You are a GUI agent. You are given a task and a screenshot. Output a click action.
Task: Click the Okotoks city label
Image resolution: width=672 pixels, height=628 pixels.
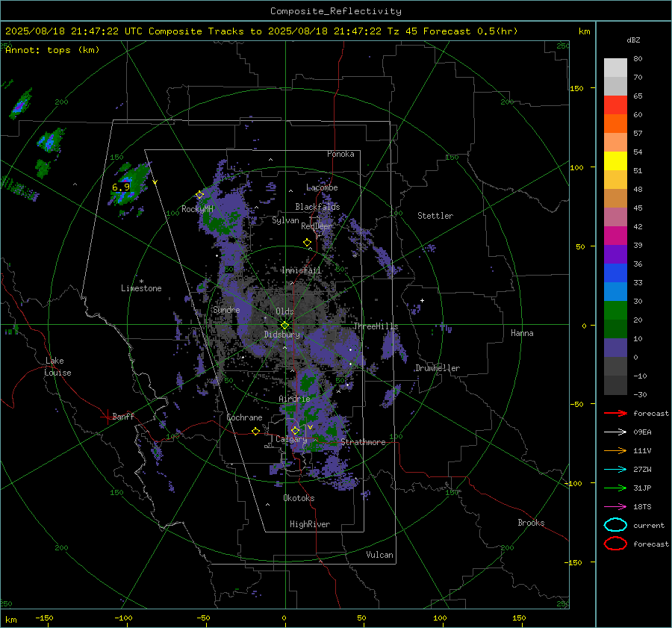point(299,498)
